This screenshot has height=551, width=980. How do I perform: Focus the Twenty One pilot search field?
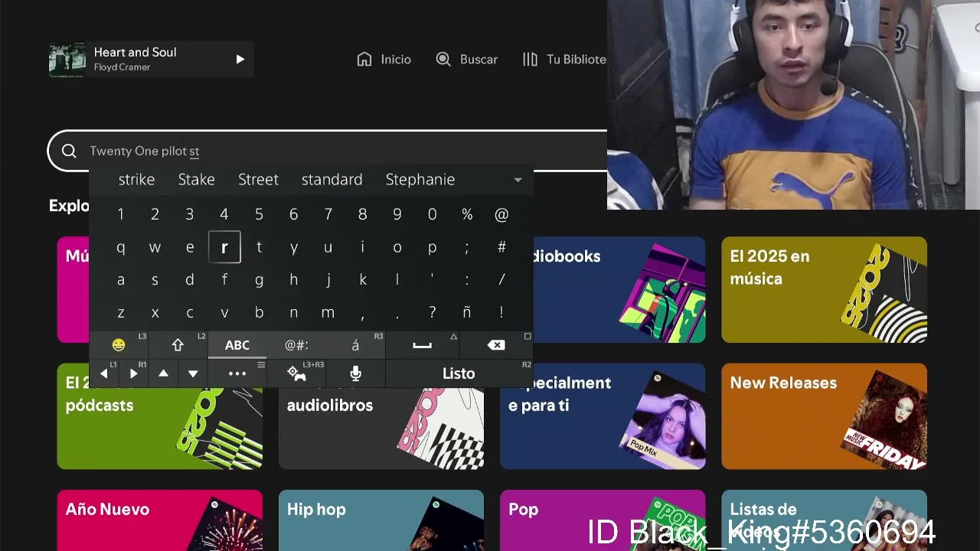(328, 151)
